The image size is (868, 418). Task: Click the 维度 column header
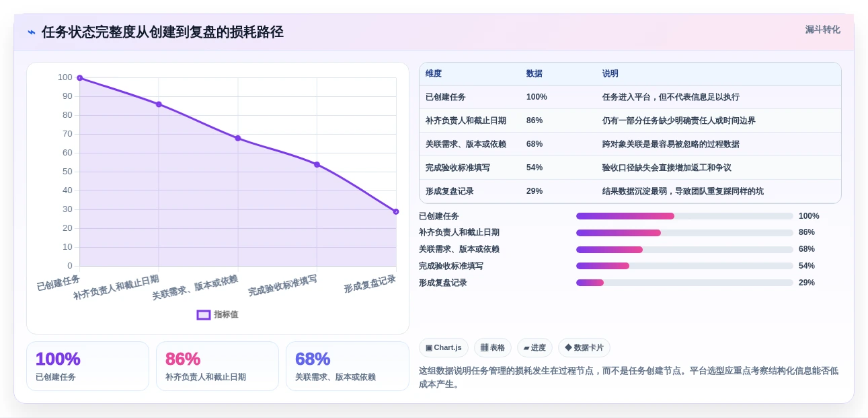click(x=434, y=73)
